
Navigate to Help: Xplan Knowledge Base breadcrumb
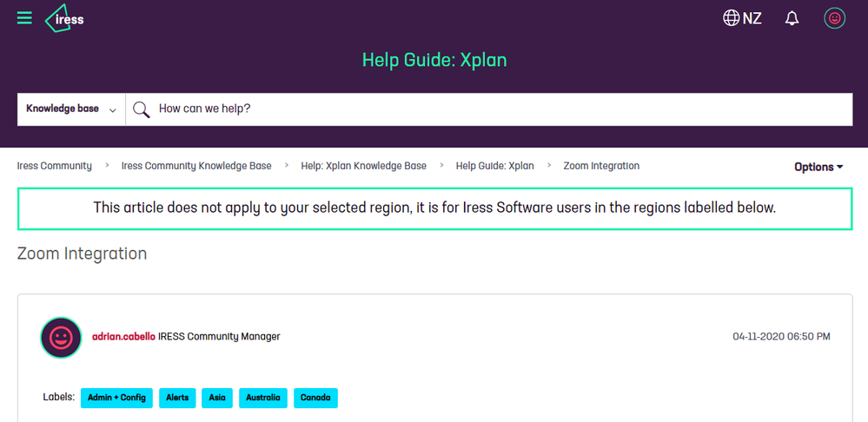click(363, 166)
